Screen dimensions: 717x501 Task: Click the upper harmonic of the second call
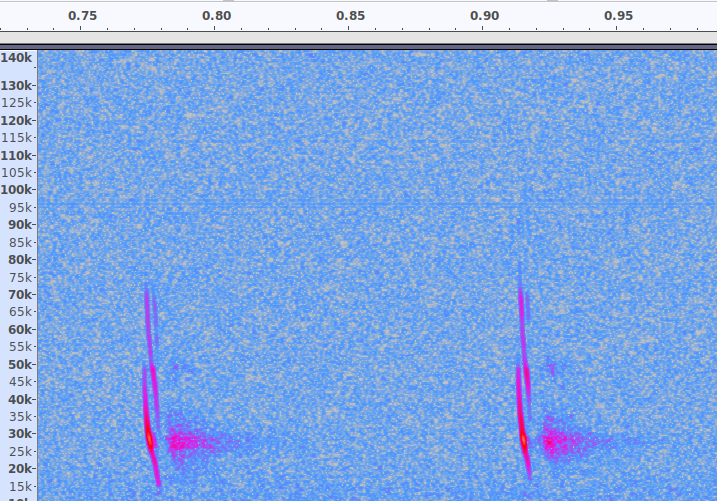[521, 310]
